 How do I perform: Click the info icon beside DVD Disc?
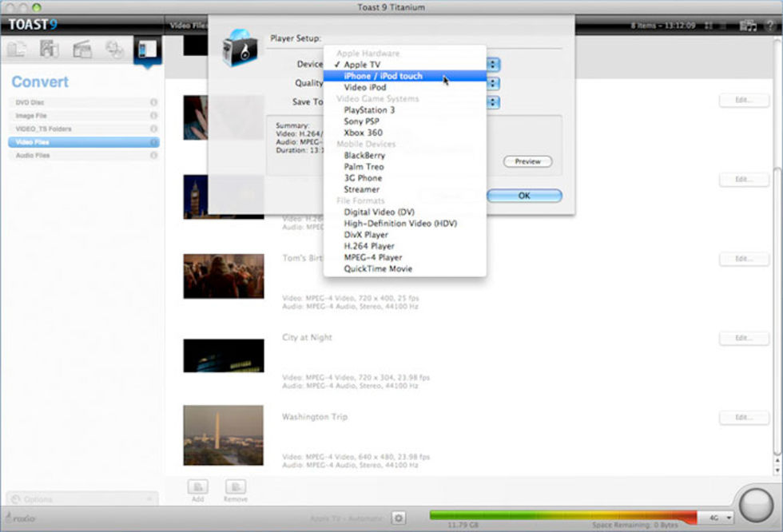pyautogui.click(x=153, y=103)
